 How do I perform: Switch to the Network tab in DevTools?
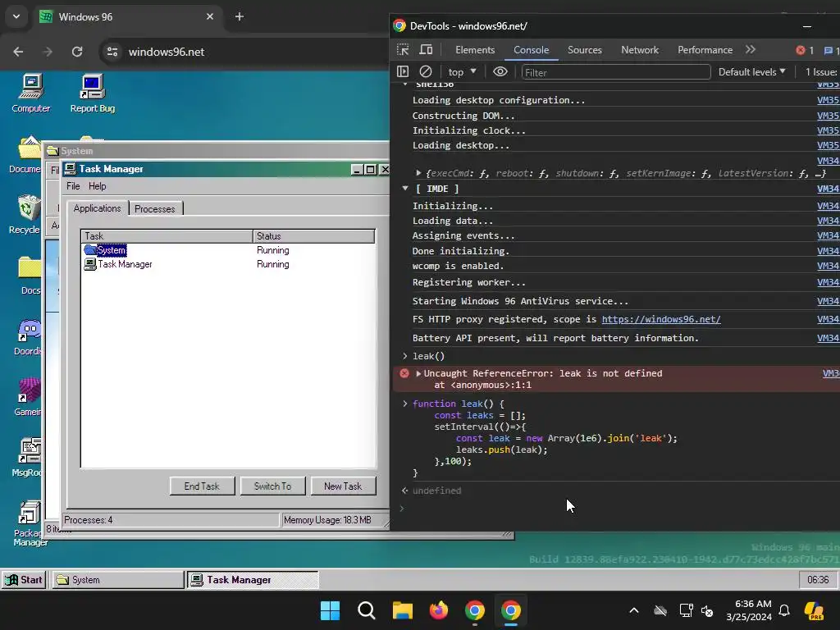coord(640,50)
